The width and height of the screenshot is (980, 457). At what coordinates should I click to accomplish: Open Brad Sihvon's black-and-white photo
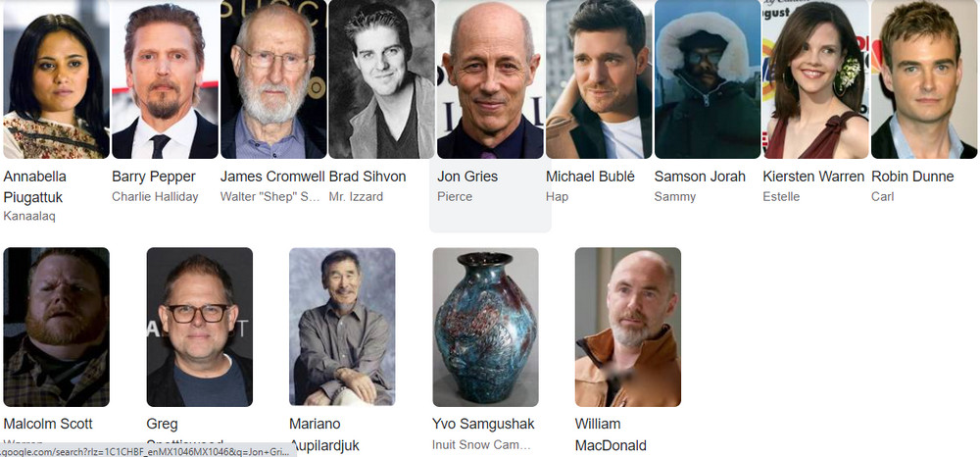(x=382, y=78)
